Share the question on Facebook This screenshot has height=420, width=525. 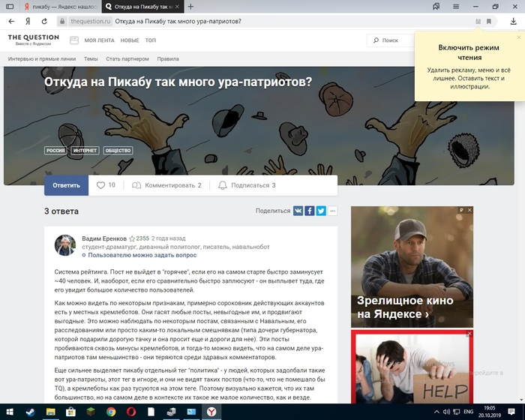coord(310,211)
